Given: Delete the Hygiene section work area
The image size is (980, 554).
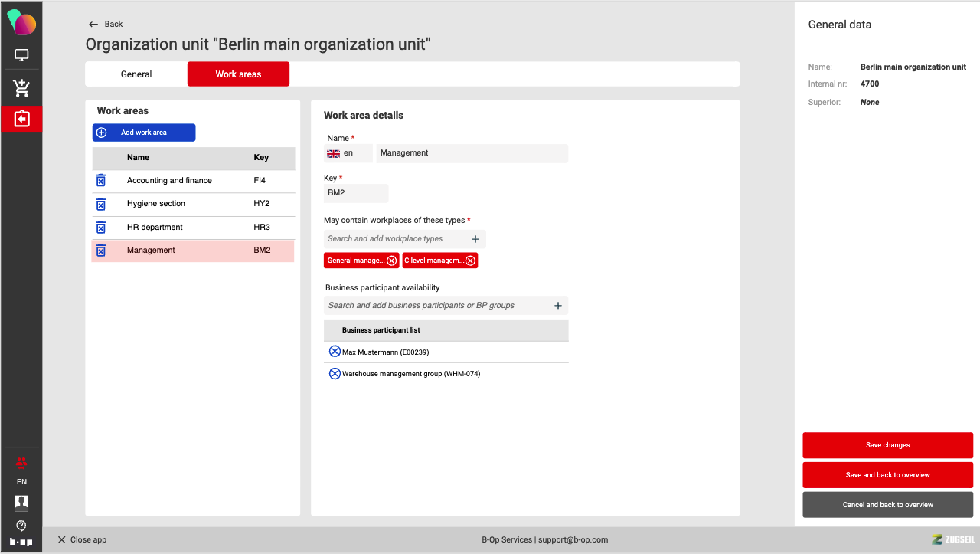Looking at the screenshot, I should 100,204.
